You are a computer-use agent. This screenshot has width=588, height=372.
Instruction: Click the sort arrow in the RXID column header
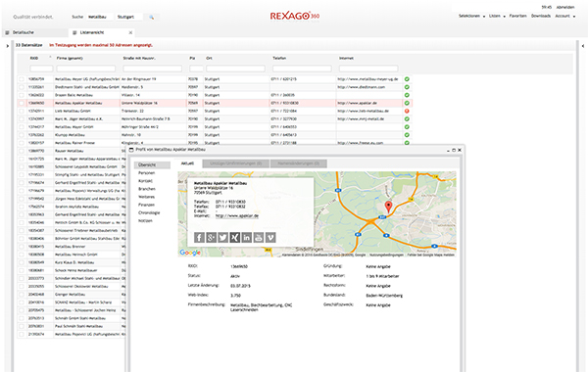tap(50, 58)
